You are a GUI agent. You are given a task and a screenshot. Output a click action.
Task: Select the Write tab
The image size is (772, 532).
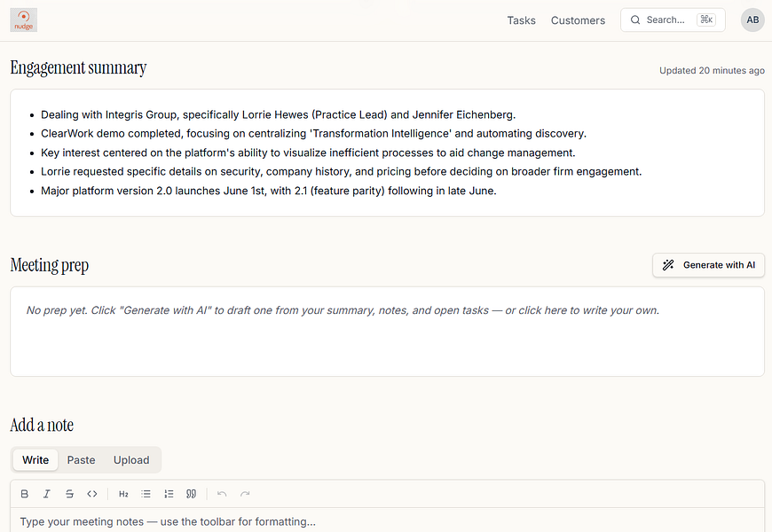pyautogui.click(x=35, y=459)
